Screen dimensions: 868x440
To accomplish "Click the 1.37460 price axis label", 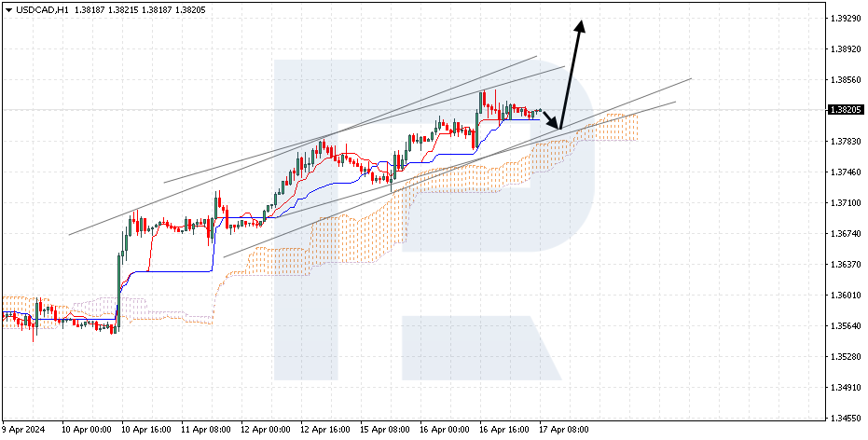I will pos(846,172).
